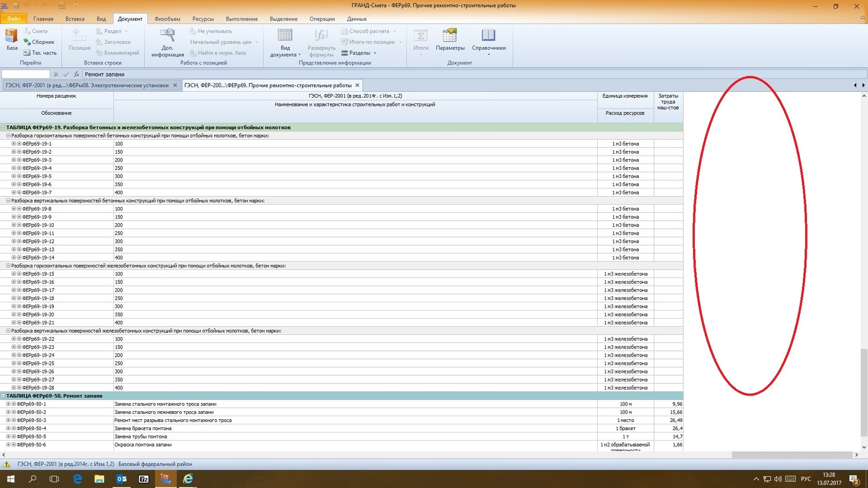Click the Сборник icon in ribbon
The height and width of the screenshot is (488, 868).
pyautogui.click(x=39, y=42)
